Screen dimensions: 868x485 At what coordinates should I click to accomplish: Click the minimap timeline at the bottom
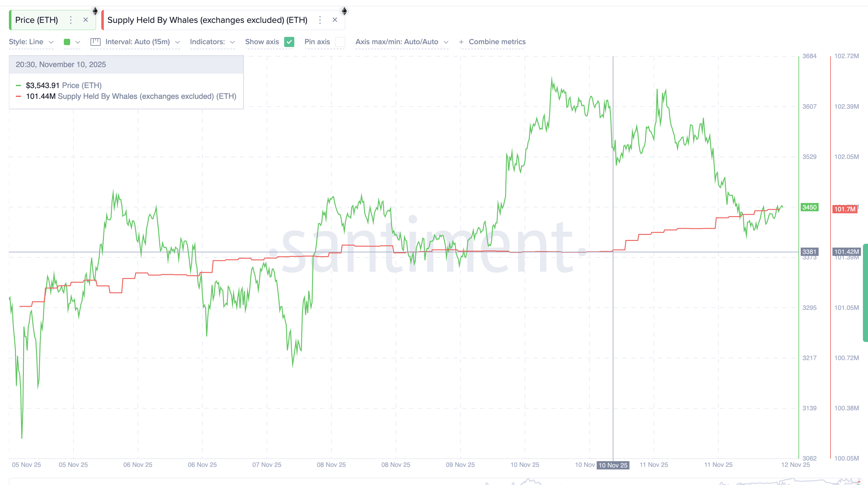point(434,481)
